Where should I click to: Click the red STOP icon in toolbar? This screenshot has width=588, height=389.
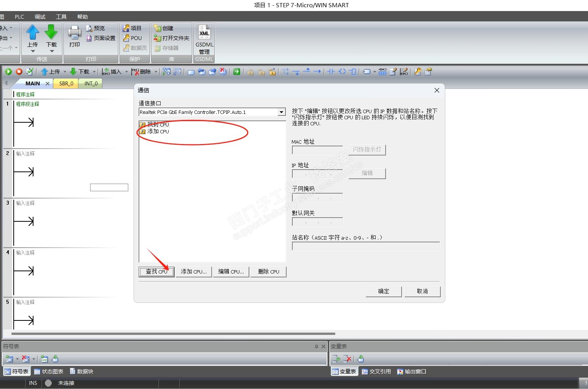tap(19, 72)
